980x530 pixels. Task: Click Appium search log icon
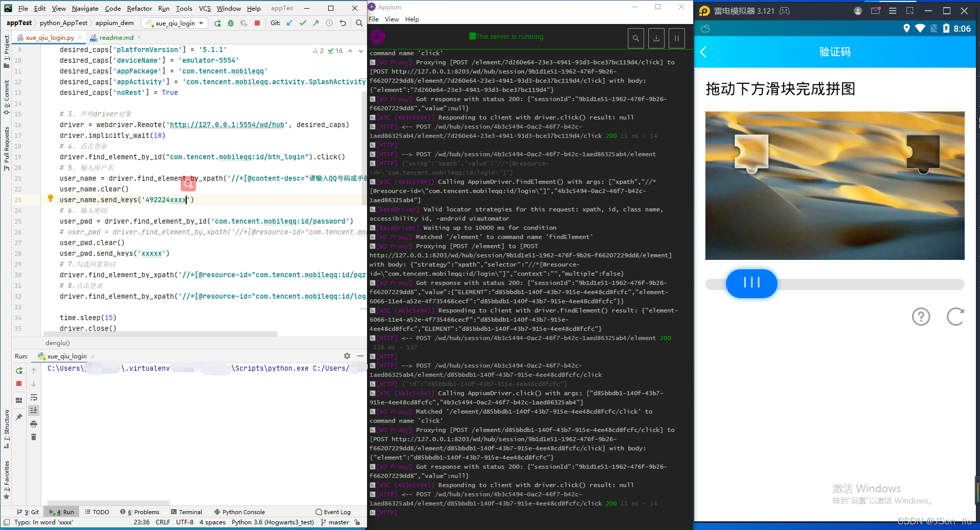pyautogui.click(x=635, y=38)
